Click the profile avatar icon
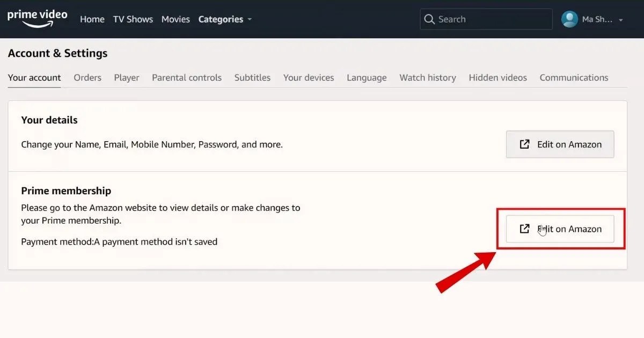 point(569,19)
